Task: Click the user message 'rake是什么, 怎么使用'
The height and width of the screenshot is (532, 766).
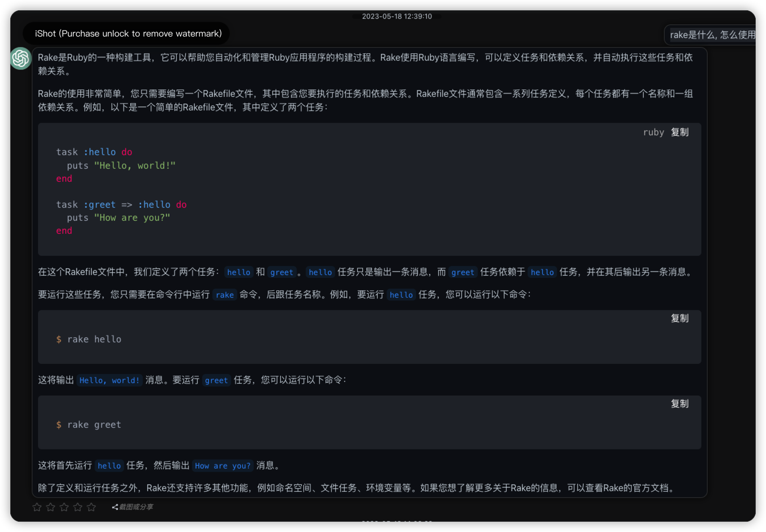Action: tap(712, 35)
